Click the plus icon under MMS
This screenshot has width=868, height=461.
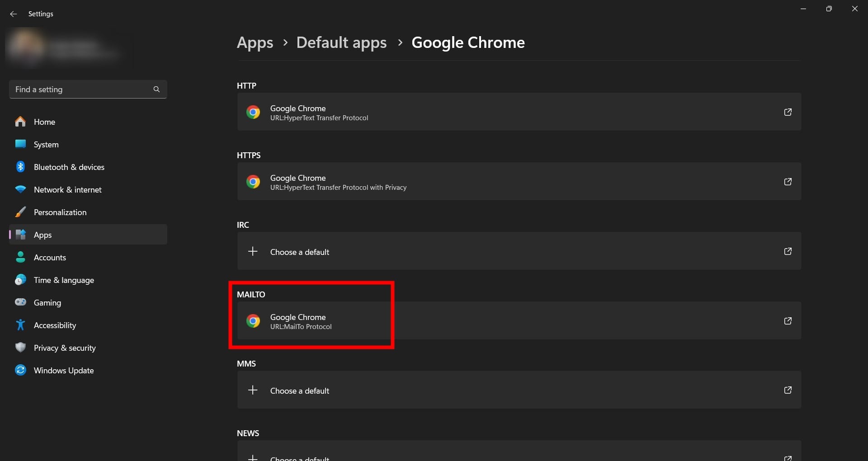pyautogui.click(x=253, y=390)
